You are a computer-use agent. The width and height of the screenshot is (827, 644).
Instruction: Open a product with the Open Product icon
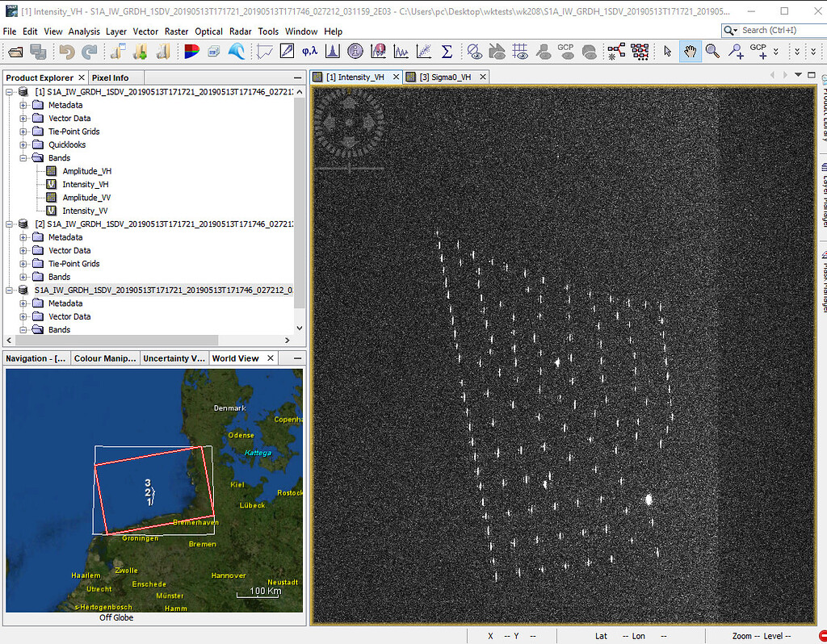15,51
